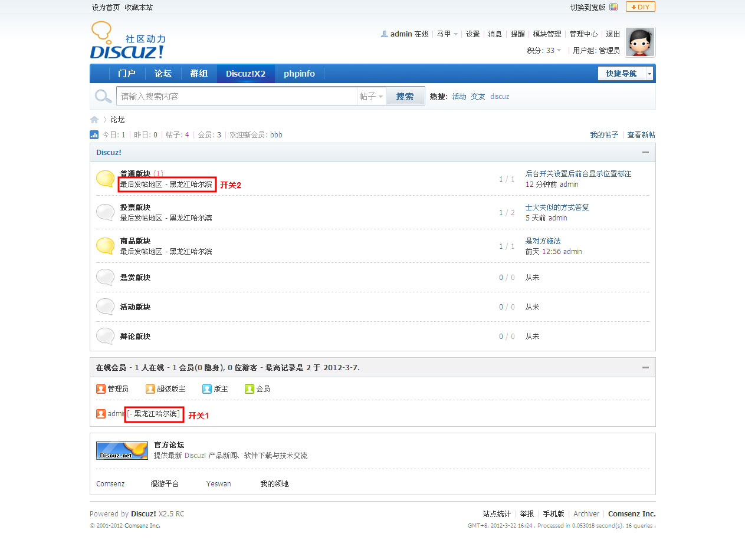Click the 投票版块 forum bubble icon

click(x=106, y=212)
